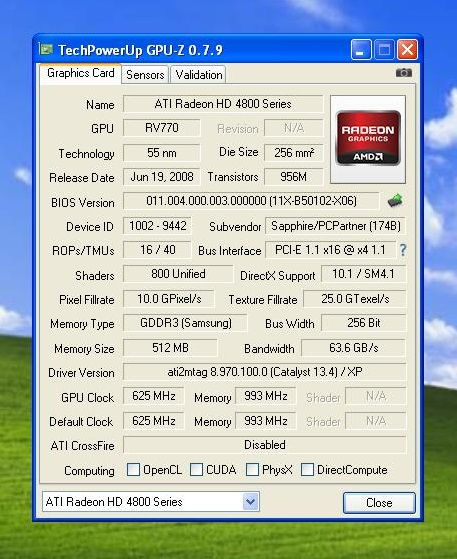This screenshot has height=559, width=457.
Task: Click the GPU field showing RV770
Action: [161, 128]
